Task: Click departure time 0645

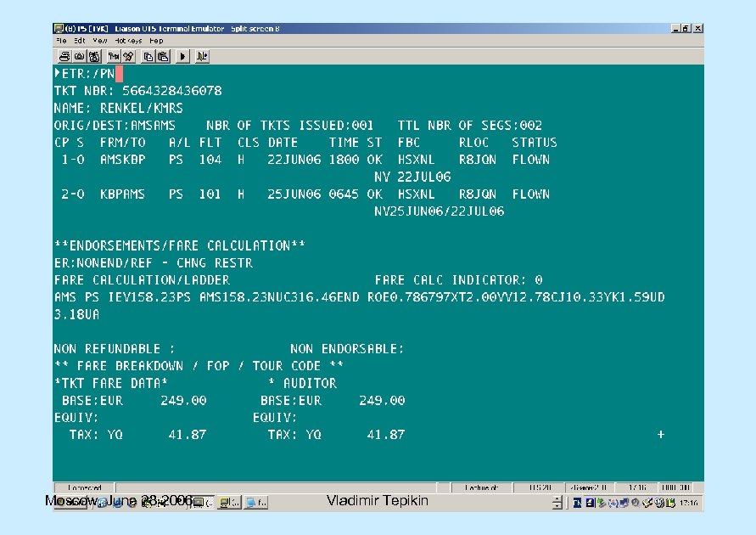Action: point(344,194)
